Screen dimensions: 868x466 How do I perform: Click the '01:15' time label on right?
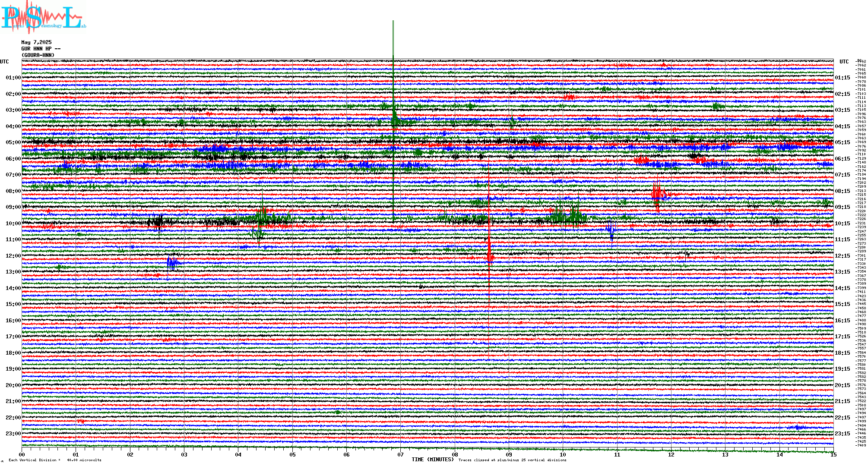point(843,78)
